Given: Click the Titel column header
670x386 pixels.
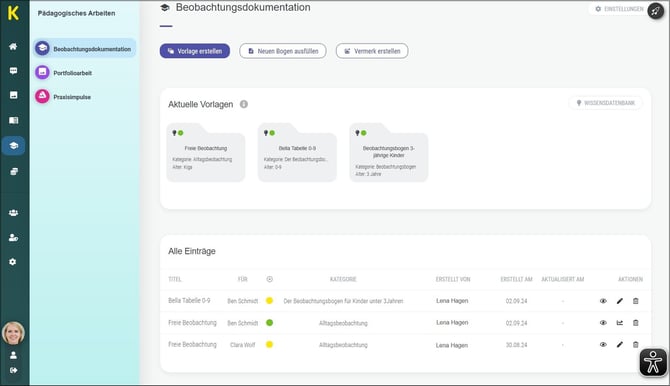Looking at the screenshot, I should [175, 279].
